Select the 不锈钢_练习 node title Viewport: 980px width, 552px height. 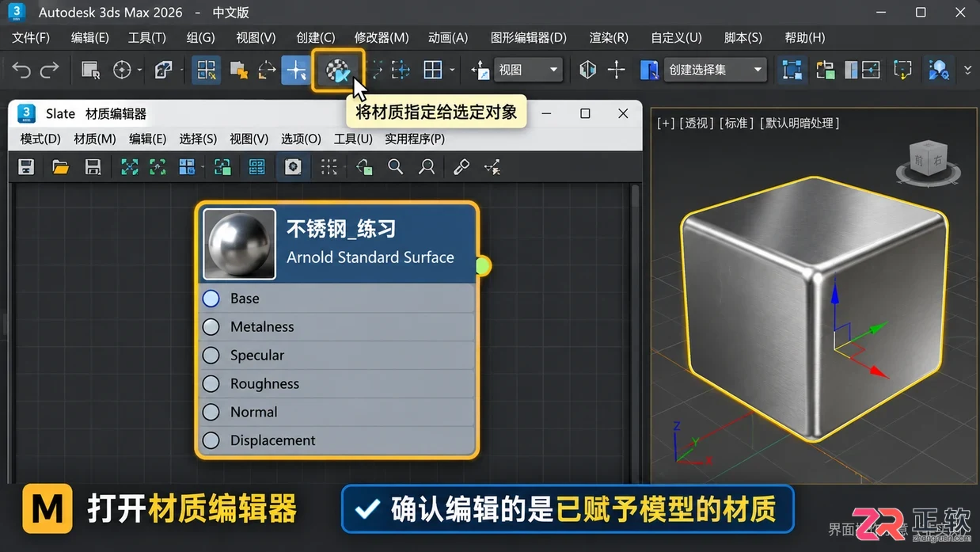tap(341, 229)
